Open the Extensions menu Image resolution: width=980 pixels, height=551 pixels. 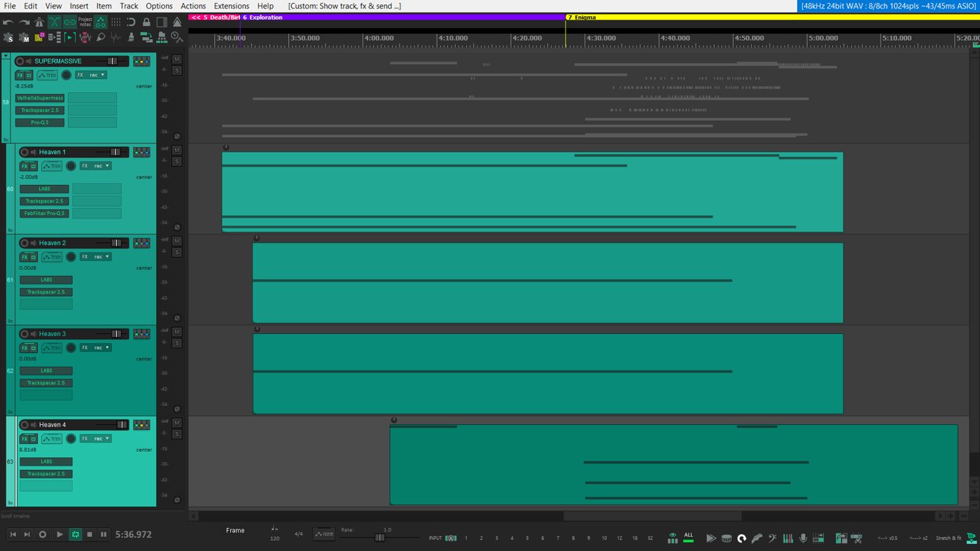[x=232, y=6]
